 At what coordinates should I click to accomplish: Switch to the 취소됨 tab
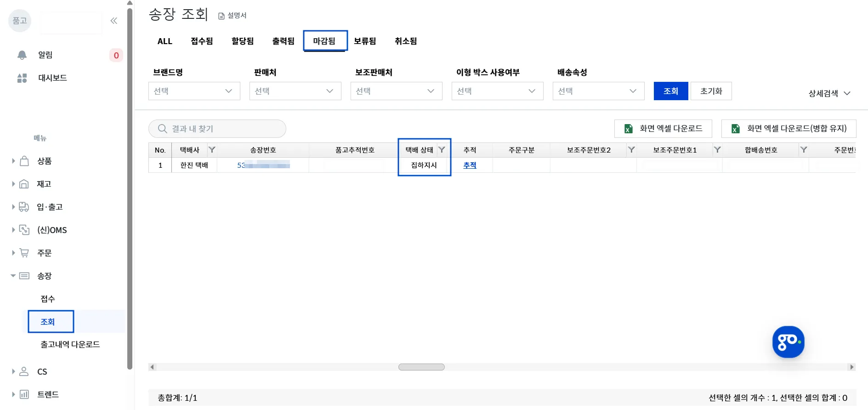pos(406,41)
